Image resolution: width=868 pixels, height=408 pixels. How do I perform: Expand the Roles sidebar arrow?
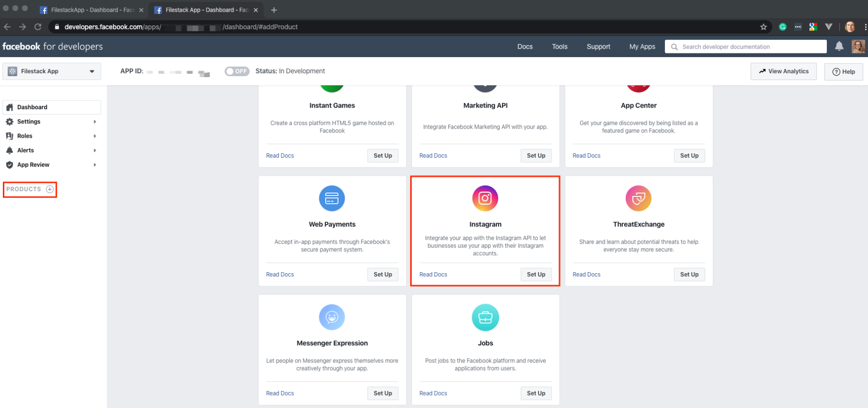(95, 136)
